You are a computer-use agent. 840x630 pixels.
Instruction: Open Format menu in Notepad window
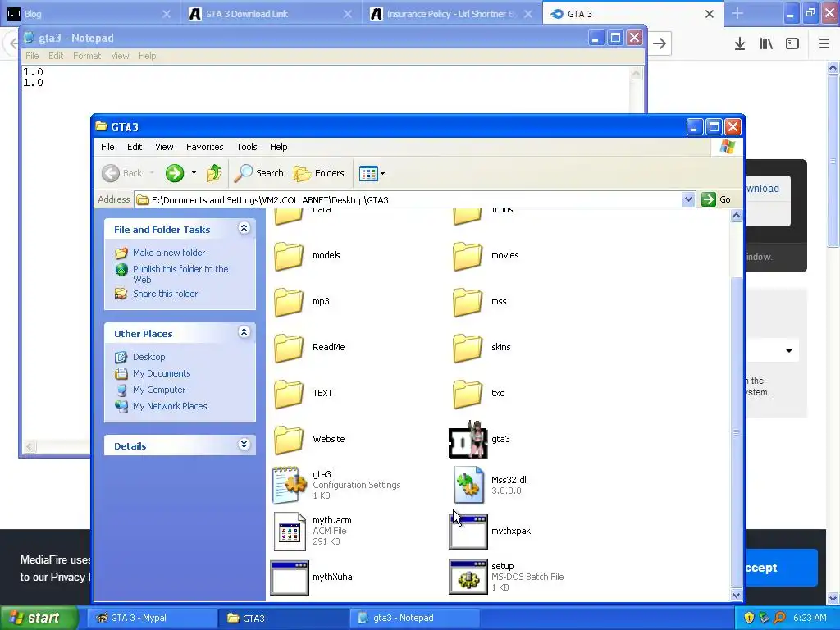coord(87,56)
